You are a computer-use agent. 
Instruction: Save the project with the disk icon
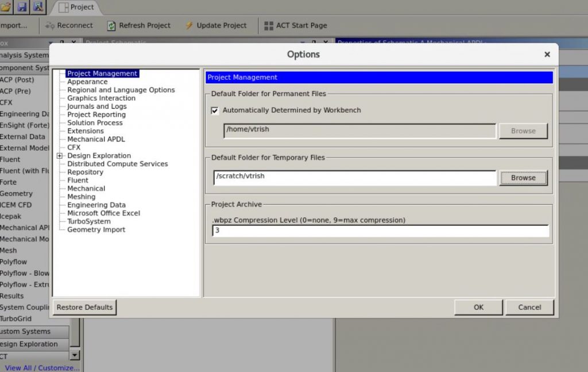(x=21, y=6)
